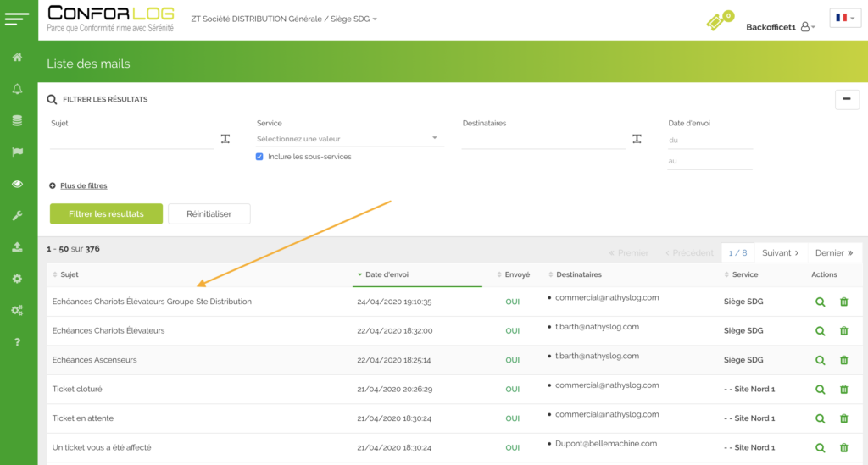Click the database stack sidebar icon
The width and height of the screenshot is (868, 465).
(x=17, y=120)
